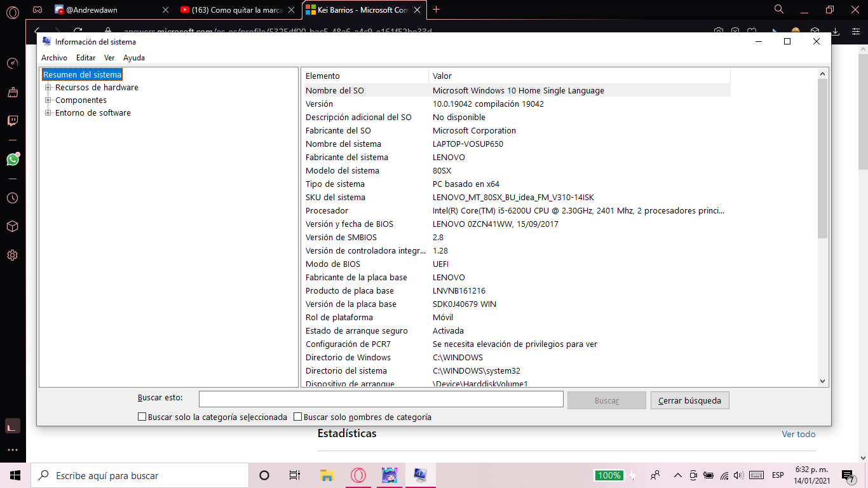Screen dimensions: 868x488
Task: Open a new browser tab with plus
Action: [x=436, y=10]
